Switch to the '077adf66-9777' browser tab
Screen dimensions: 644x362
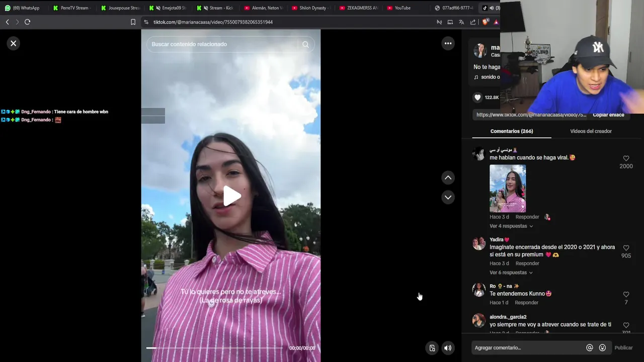(x=455, y=8)
